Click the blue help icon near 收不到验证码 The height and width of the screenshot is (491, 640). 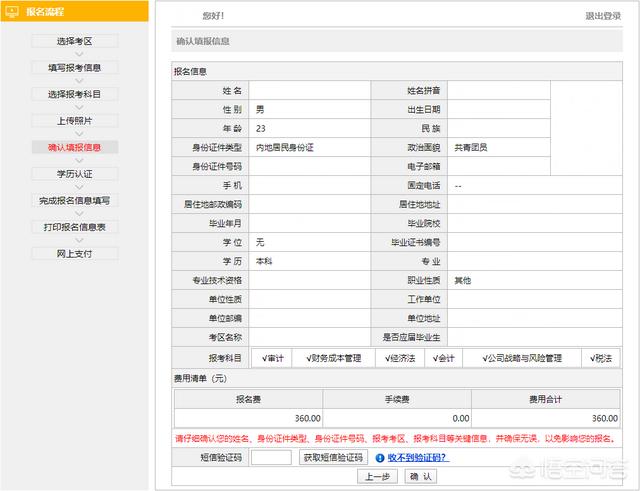pos(365,458)
